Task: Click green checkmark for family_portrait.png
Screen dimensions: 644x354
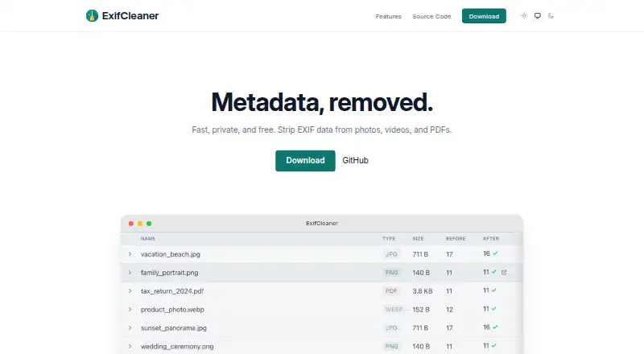Action: tap(494, 272)
